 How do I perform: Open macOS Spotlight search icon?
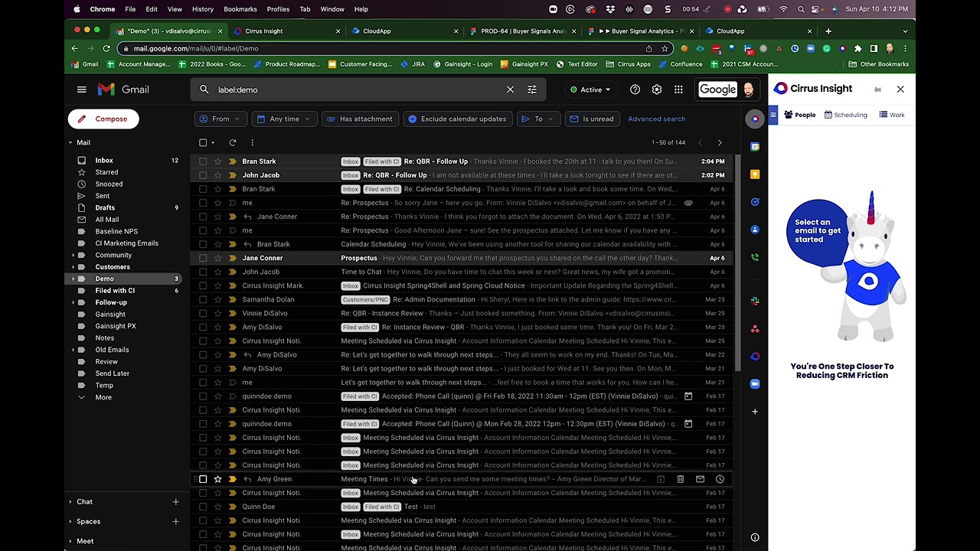801,9
